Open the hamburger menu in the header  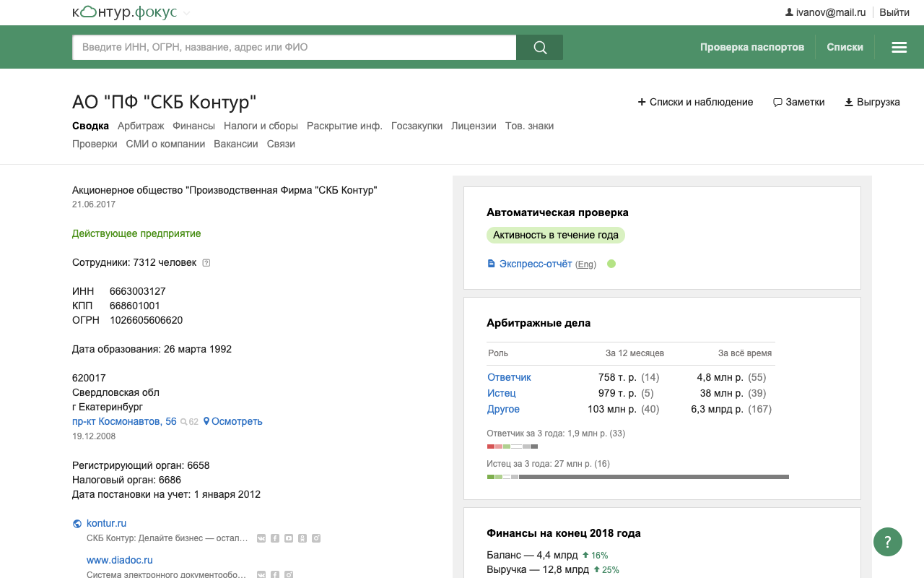(899, 47)
